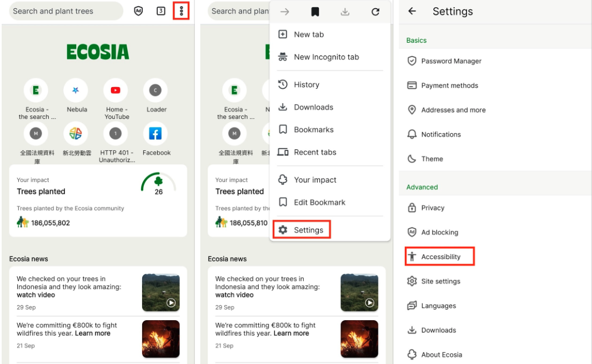
Task: Open Addresses and more in Settings
Action: tap(495, 110)
